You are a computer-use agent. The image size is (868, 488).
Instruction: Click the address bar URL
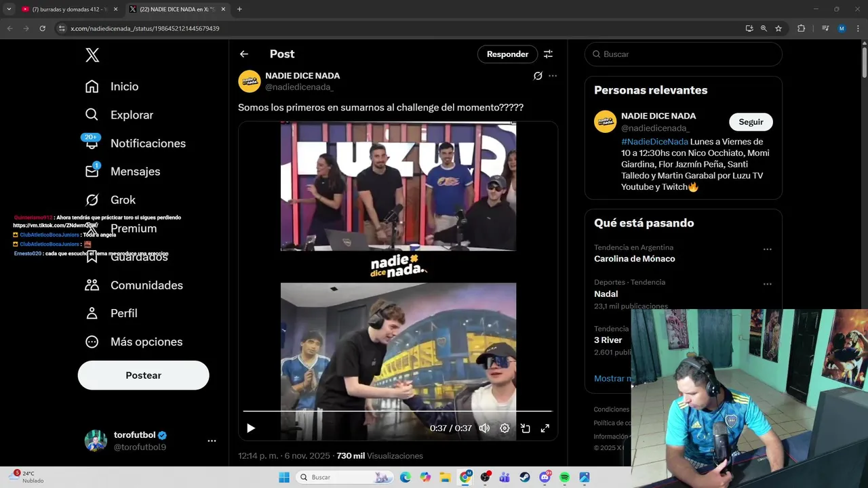pyautogui.click(x=145, y=28)
